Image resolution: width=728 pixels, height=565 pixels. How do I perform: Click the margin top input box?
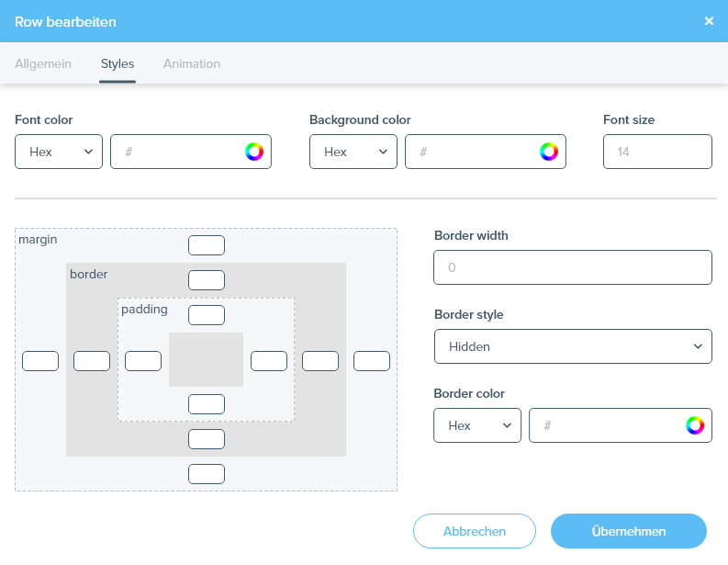point(207,245)
